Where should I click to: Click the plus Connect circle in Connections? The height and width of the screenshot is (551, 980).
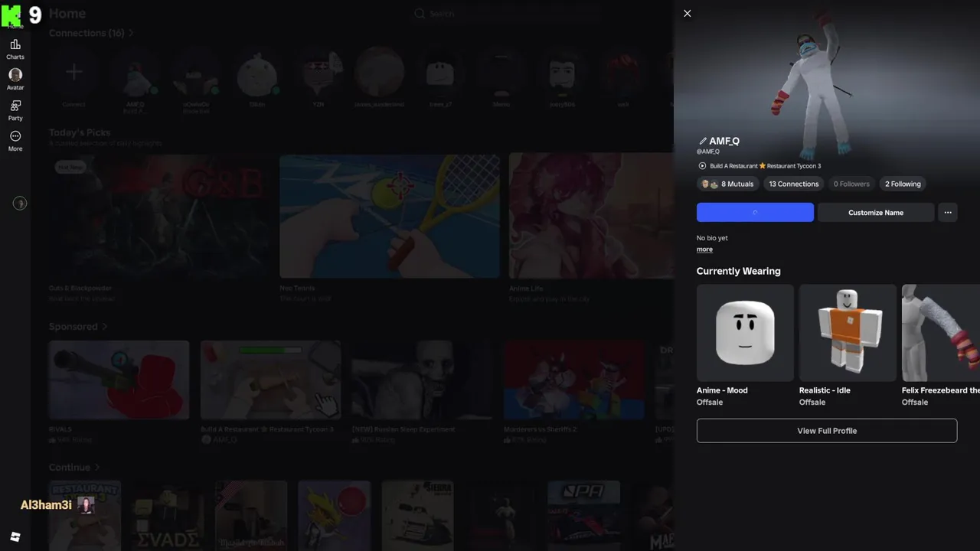coord(73,72)
